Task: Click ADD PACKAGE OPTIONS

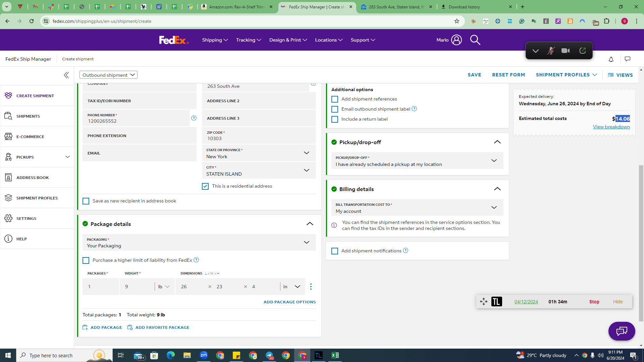Action: tap(289, 302)
